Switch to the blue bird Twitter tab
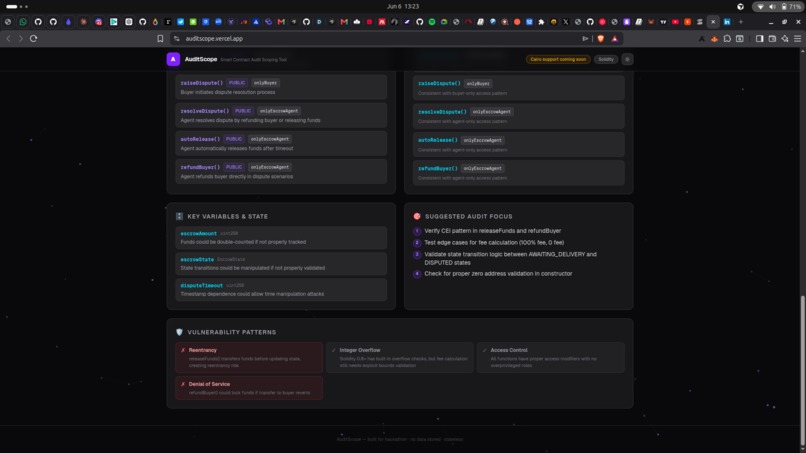This screenshot has width=806, height=453. pos(180,22)
